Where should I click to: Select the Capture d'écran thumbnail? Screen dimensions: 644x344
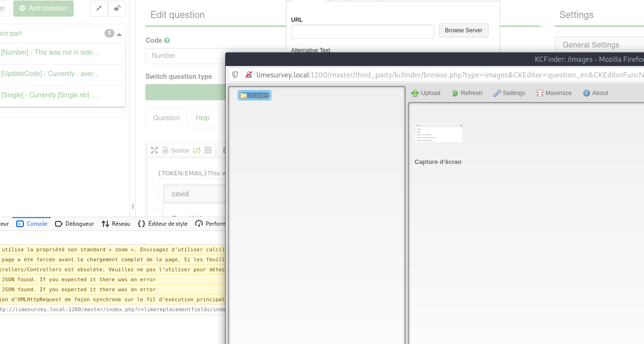point(438,134)
